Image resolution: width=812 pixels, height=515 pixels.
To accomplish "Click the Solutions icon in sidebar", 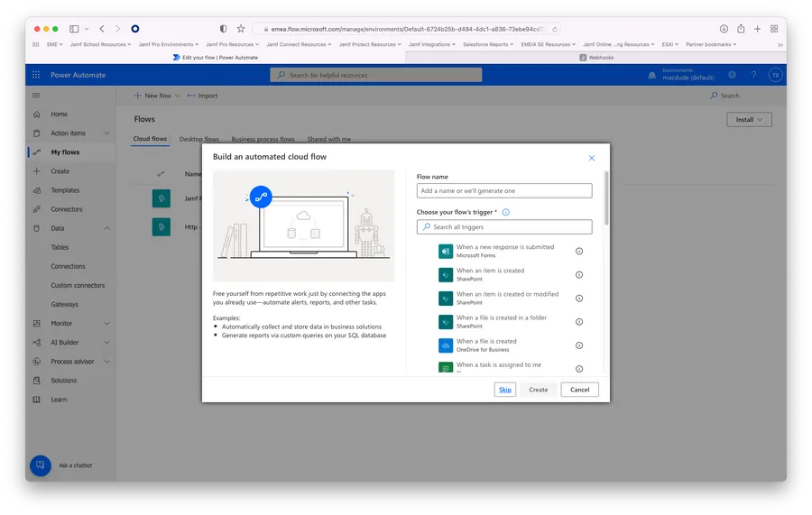I will [x=36, y=381].
